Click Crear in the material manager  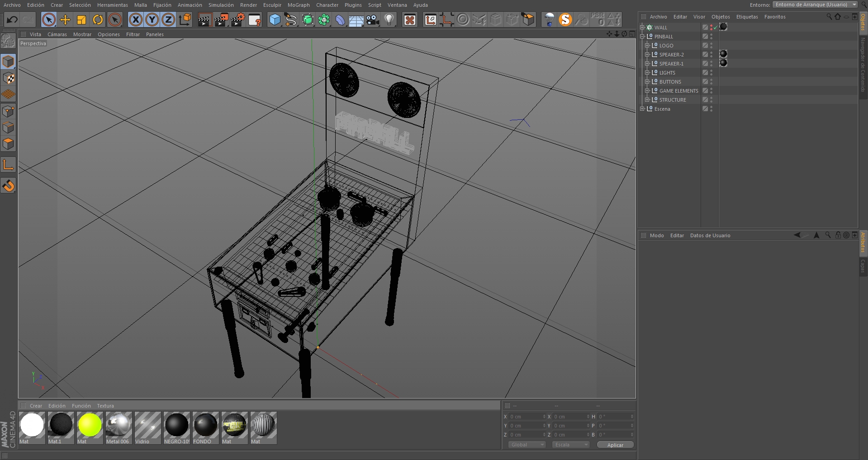[36, 406]
